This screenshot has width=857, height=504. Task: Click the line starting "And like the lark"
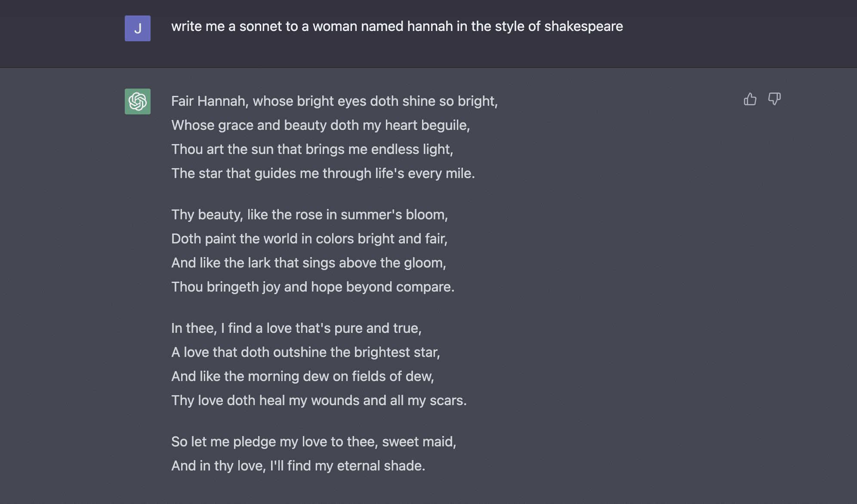pyautogui.click(x=308, y=263)
